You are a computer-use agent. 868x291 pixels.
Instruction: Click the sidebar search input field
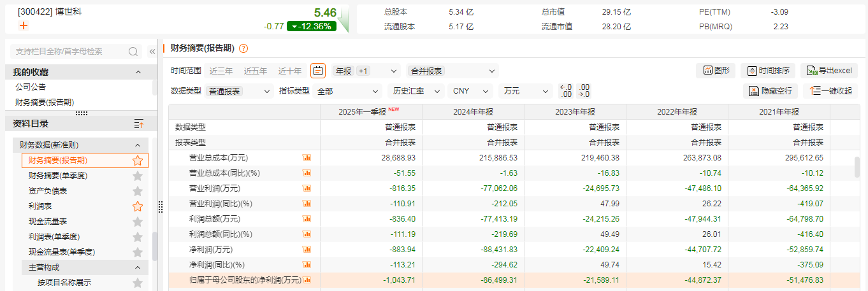coord(69,52)
